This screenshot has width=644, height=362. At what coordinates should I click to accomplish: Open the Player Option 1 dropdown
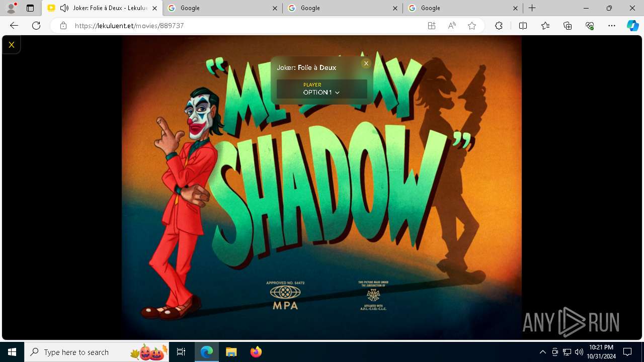pos(321,89)
